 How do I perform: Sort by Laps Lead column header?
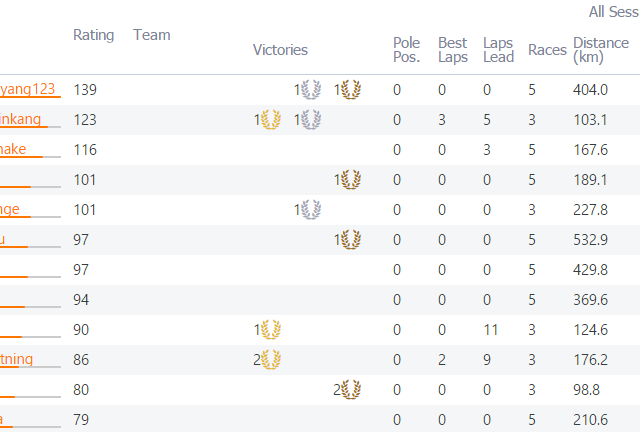pyautogui.click(x=498, y=50)
